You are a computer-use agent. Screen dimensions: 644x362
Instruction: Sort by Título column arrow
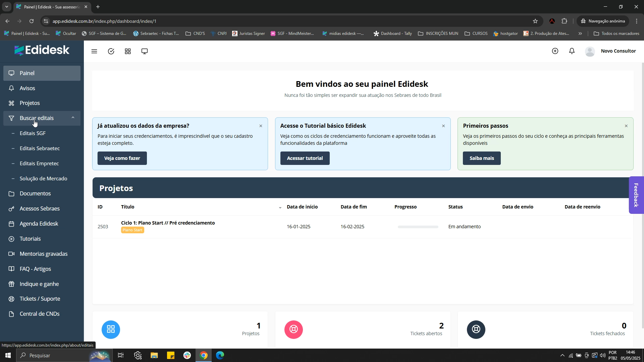(280, 208)
